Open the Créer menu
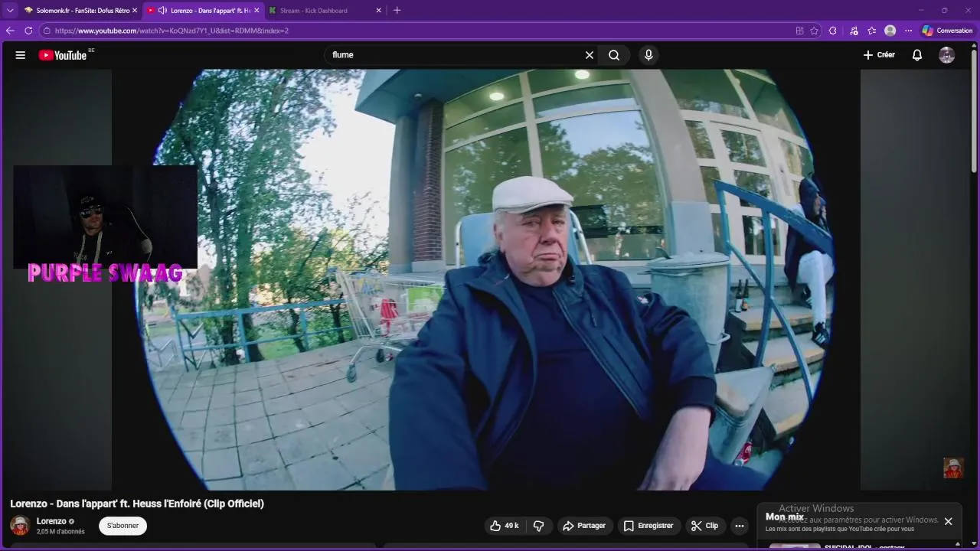980x551 pixels. (x=879, y=55)
